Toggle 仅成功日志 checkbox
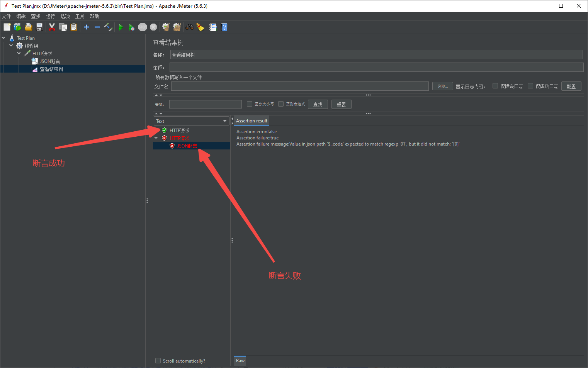This screenshot has width=588, height=368. (x=530, y=86)
